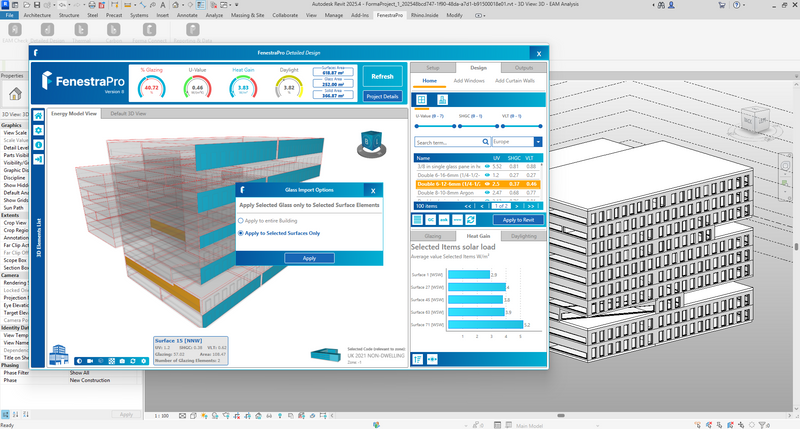Open the Add Windows sub-tab
Image resolution: width=800 pixels, height=429 pixels.
point(469,81)
